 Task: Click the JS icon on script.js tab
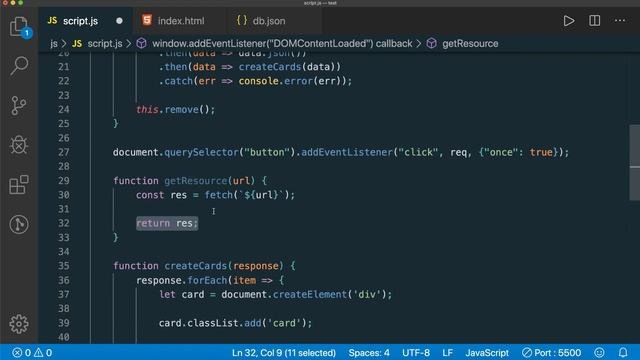[x=52, y=20]
